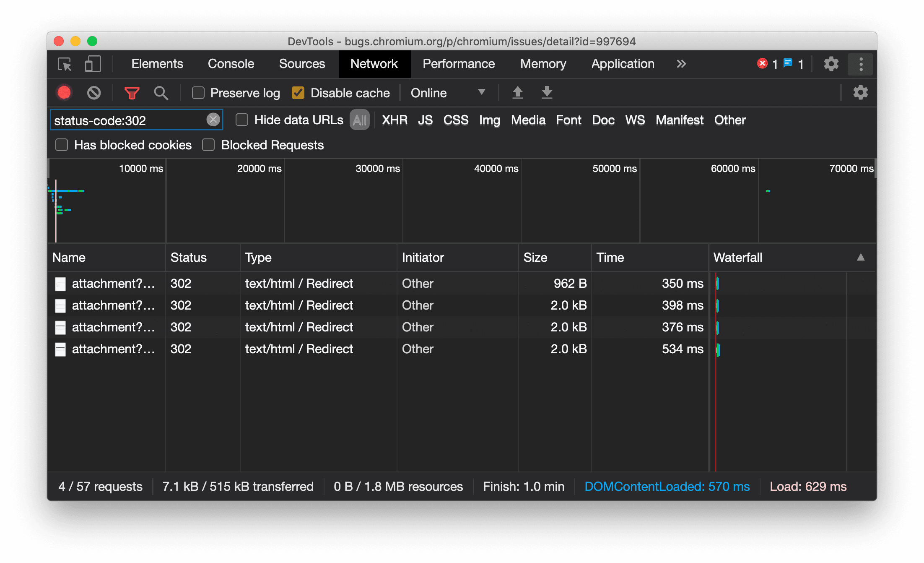Click the import requests upload icon
924x563 pixels.
click(x=517, y=93)
